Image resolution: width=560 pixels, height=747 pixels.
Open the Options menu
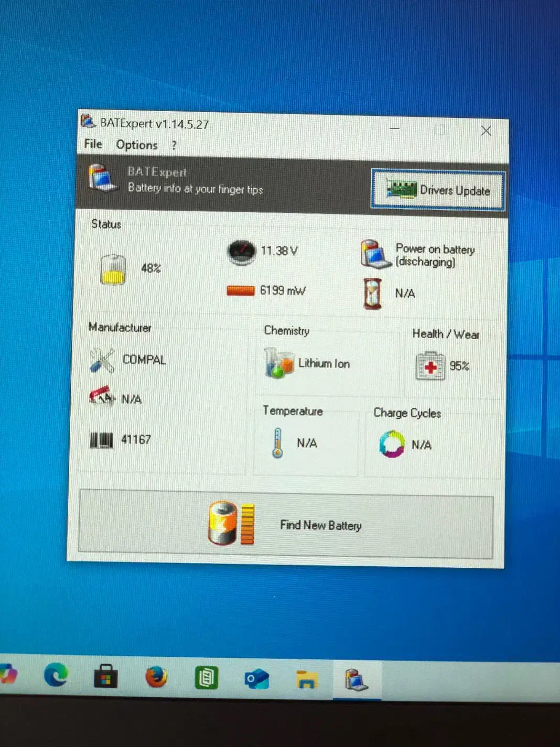pos(137,145)
